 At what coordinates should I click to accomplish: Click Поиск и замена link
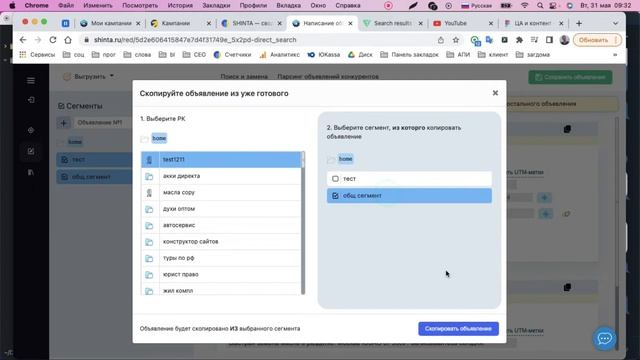point(244,76)
